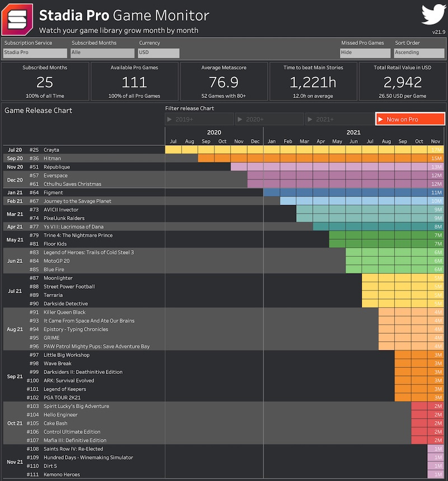Click the Wave Break game name
The height and width of the screenshot is (481, 448).
57,363
